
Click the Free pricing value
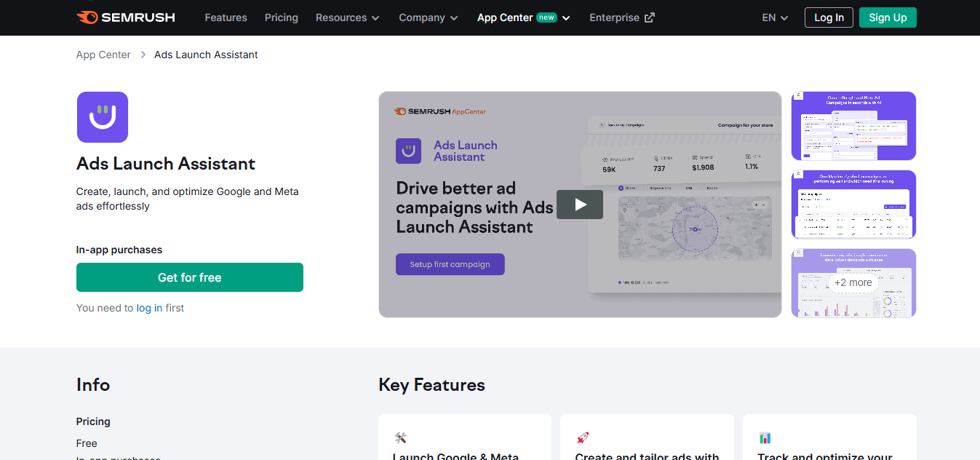tap(87, 443)
